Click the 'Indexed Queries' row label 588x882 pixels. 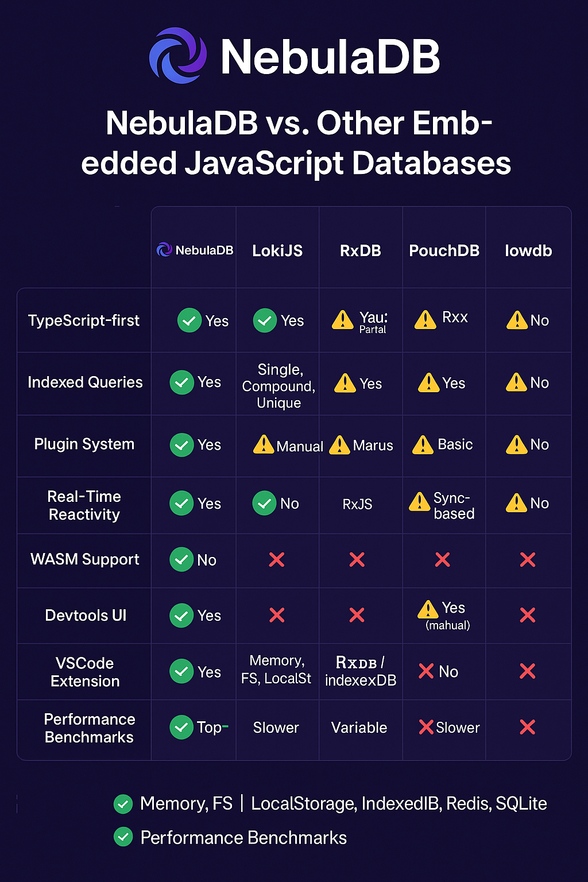(x=85, y=382)
